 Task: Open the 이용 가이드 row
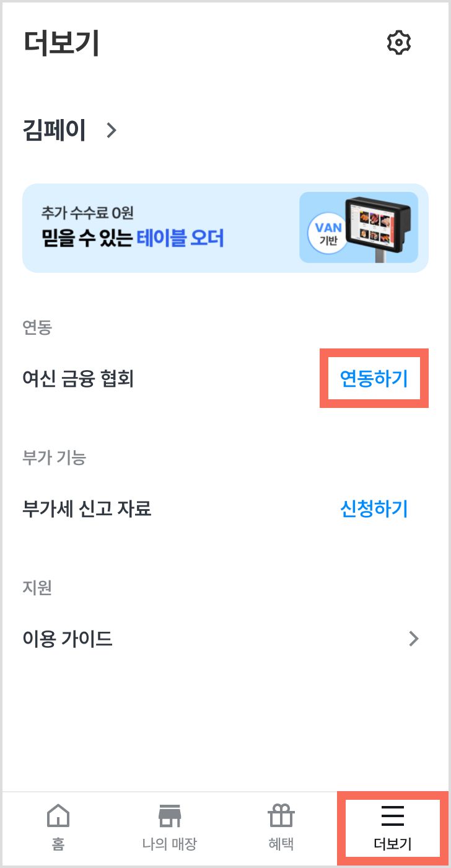coord(225,639)
